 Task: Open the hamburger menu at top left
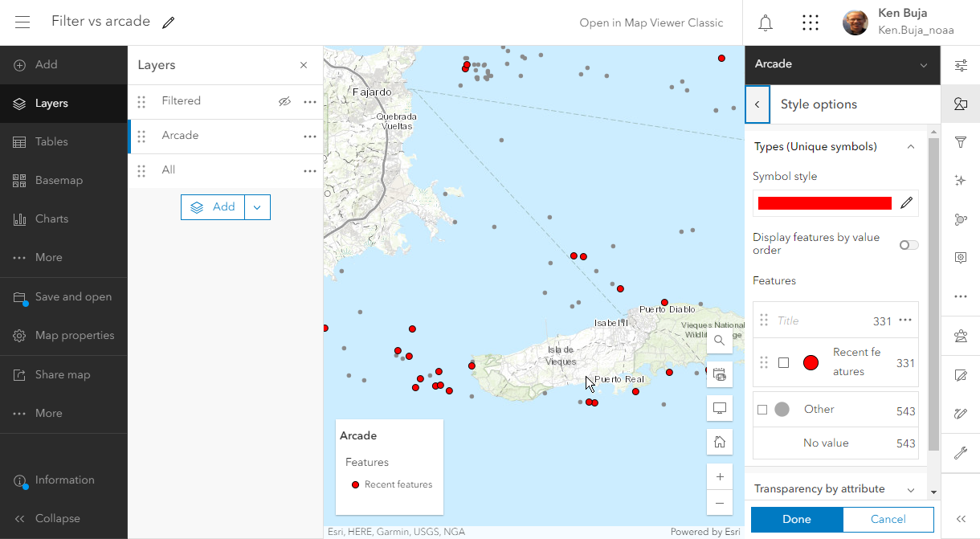(x=22, y=22)
